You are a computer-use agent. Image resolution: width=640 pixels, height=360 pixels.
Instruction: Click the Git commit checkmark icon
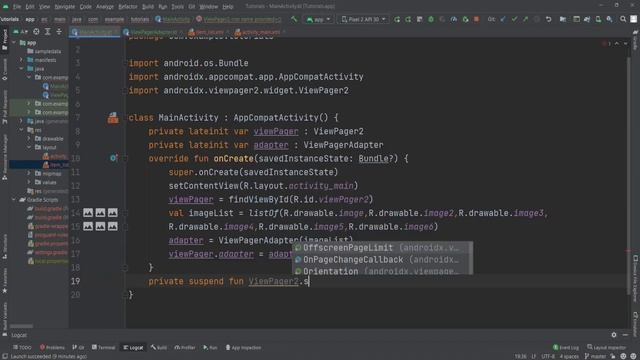[x=514, y=19]
